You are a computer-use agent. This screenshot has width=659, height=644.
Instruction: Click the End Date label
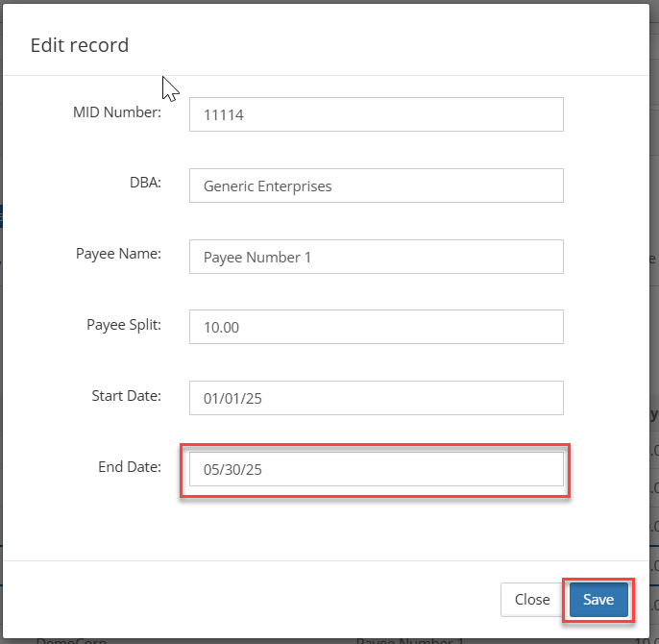[x=130, y=467]
